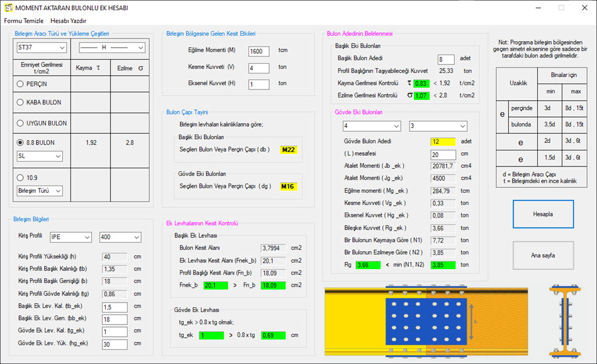Screen dimensions: 597x364
Task: Click the Atalet Momenti (Jb_ek) field
Action: [443, 166]
